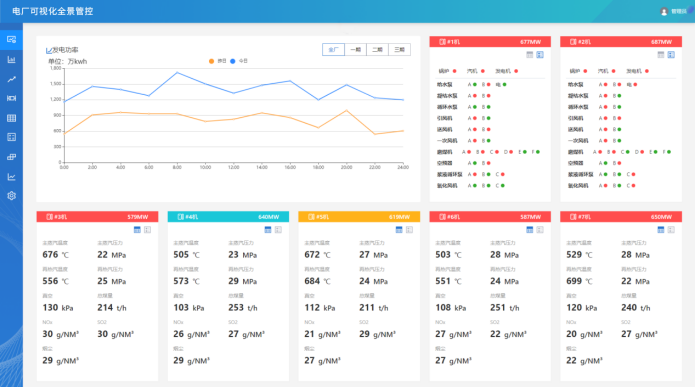Click the unit icon in the orange 619MW header

(x=311, y=217)
